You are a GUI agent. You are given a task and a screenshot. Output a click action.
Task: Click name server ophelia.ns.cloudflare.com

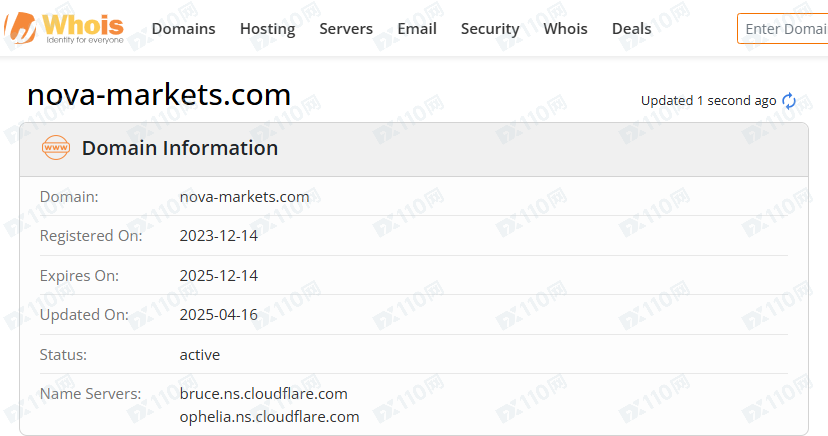tap(269, 416)
